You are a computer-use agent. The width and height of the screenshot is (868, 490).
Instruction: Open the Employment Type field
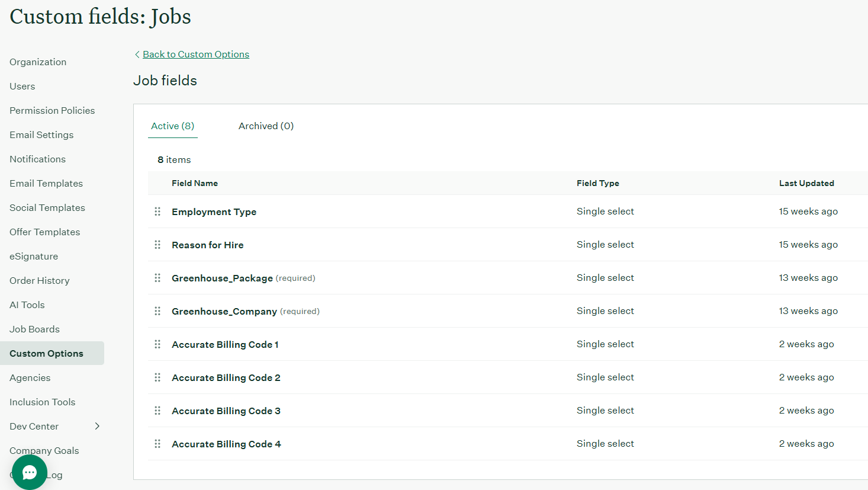(x=214, y=212)
